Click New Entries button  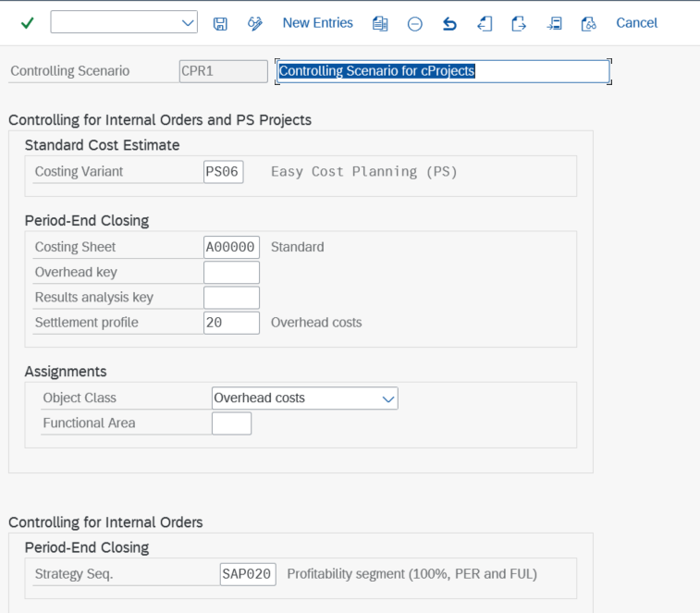pos(317,23)
